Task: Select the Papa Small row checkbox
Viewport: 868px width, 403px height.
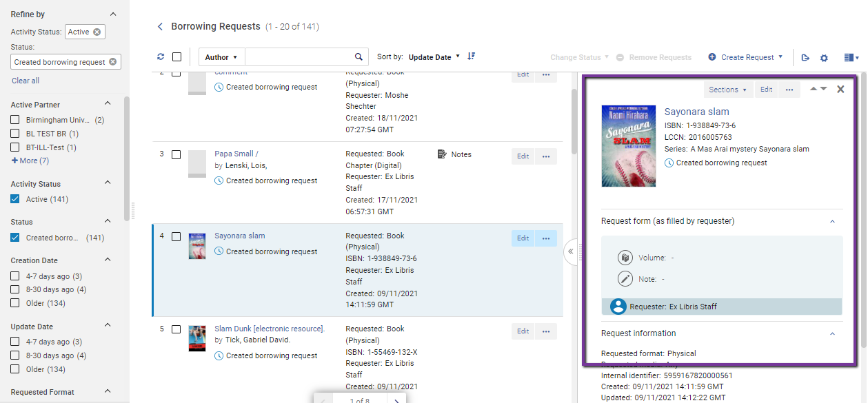Action: click(176, 154)
